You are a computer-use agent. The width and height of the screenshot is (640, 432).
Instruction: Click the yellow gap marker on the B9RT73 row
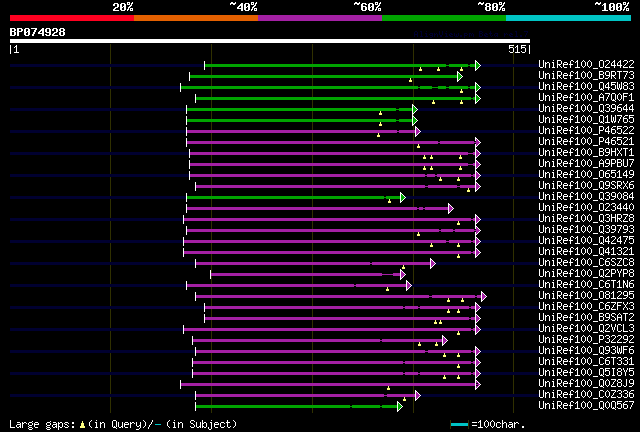pos(410,80)
